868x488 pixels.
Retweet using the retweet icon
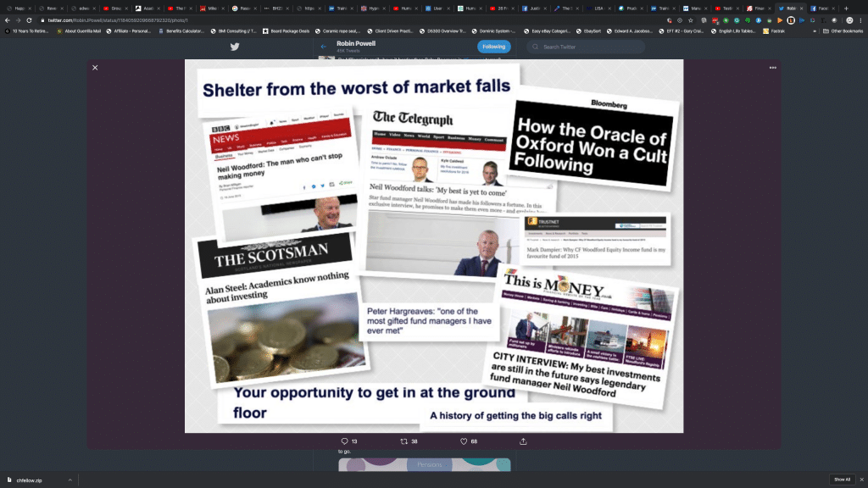tap(403, 441)
